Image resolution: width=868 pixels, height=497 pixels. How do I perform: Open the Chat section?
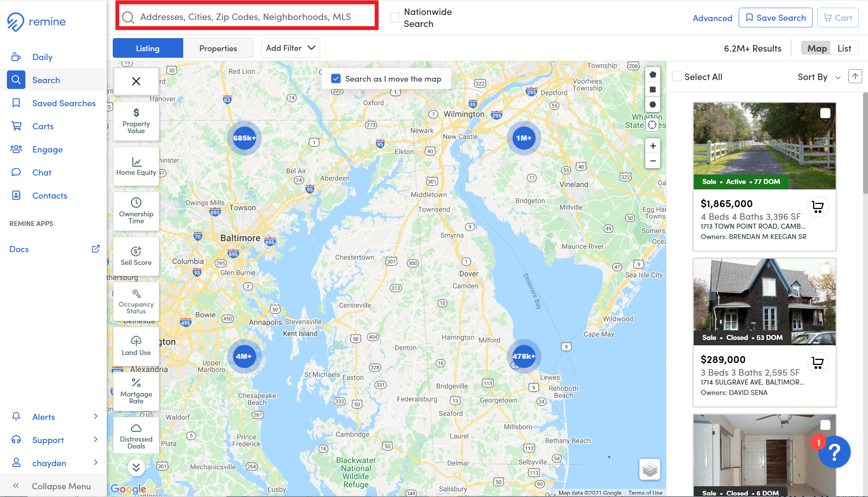[42, 172]
